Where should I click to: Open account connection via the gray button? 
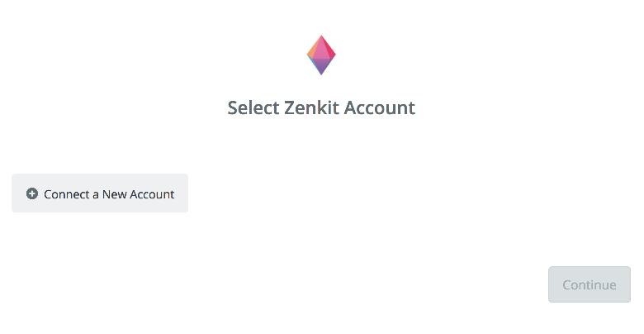pos(100,193)
